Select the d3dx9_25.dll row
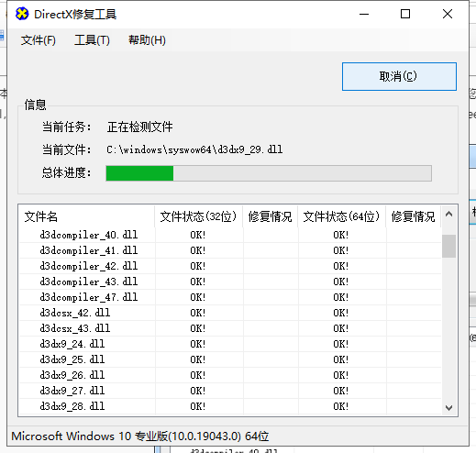Viewport: 476px width, 453px height. (230, 359)
